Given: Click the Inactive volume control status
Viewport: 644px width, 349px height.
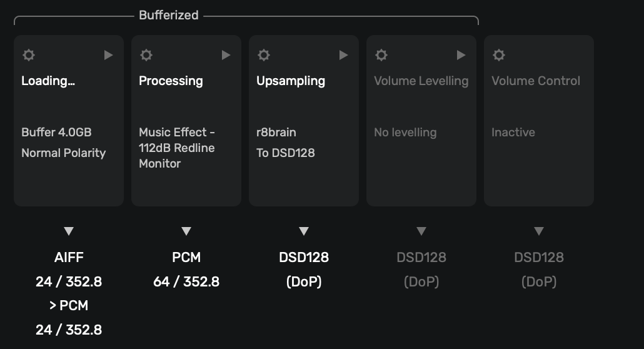Looking at the screenshot, I should coord(513,133).
